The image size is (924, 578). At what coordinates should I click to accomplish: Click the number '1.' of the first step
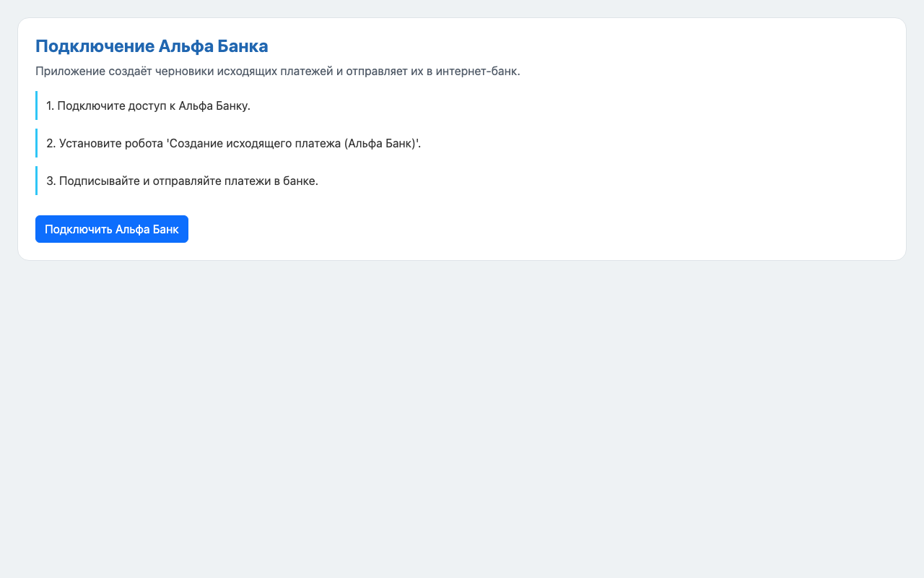50,105
